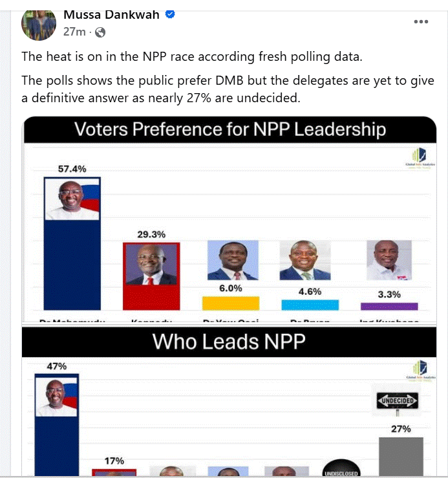Open the Who Leads NPP chart image

pos(229,401)
